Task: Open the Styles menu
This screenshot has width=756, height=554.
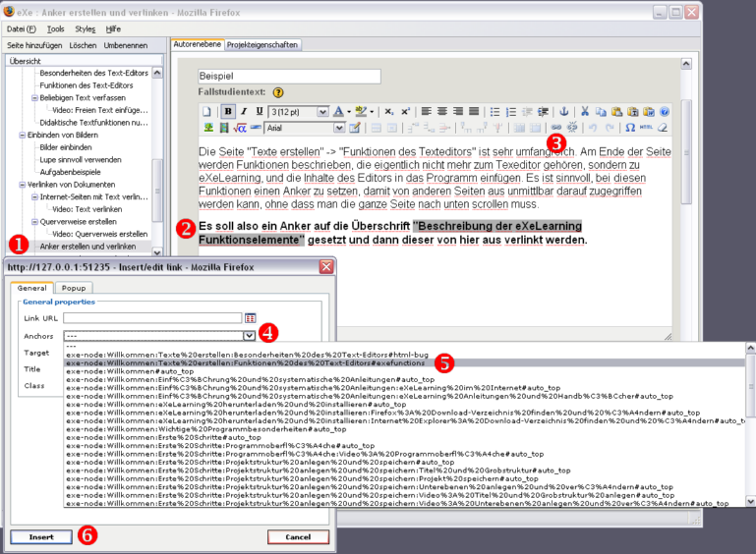Action: [x=86, y=28]
